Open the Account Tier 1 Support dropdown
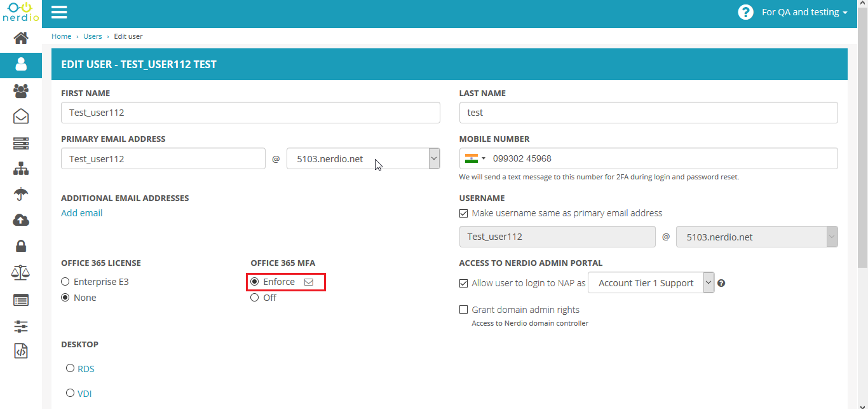Image resolution: width=868 pixels, height=409 pixels. (x=651, y=283)
